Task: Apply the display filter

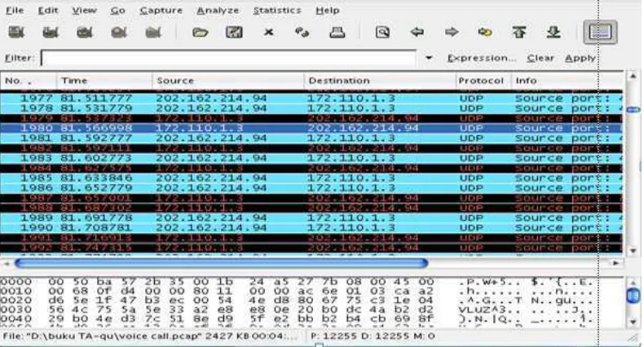Action: coord(580,59)
